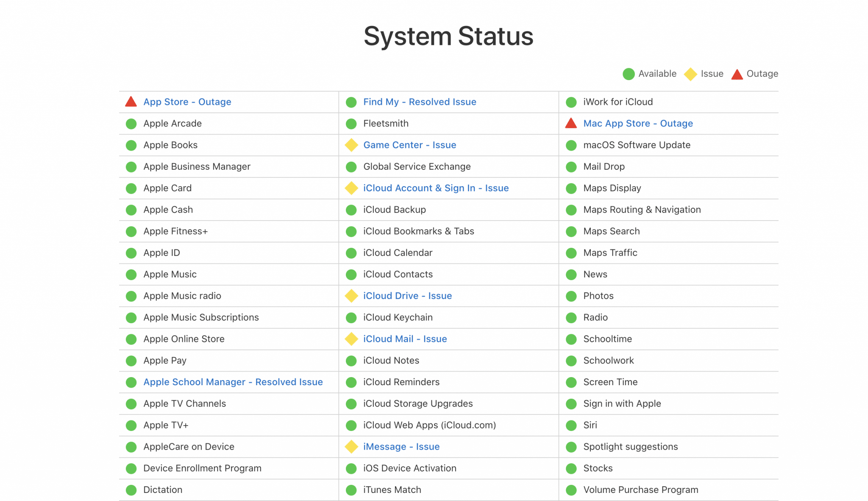This screenshot has height=501, width=868.
Task: Click the red triangle next to Mac App Store
Action: [x=571, y=123]
